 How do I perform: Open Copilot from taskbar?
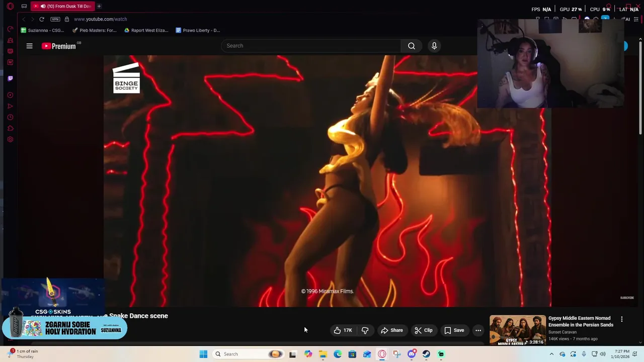(308, 354)
